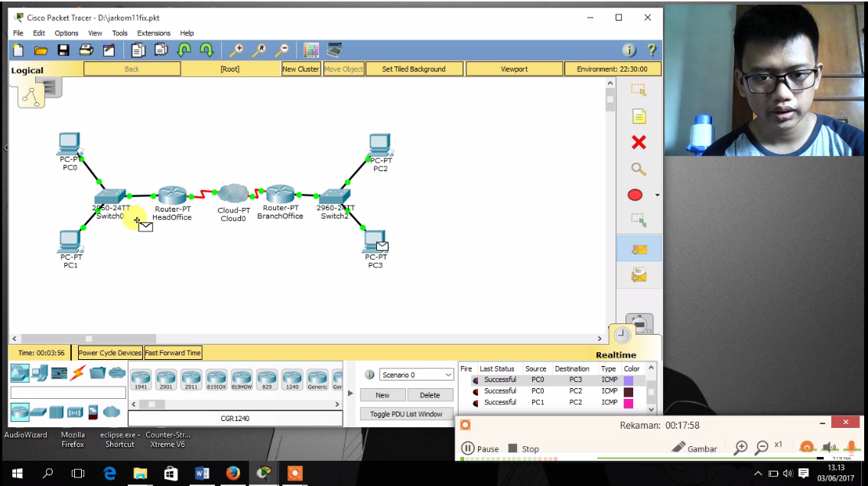Select the Hubs subcategory
Image resolution: width=868 pixels, height=486 pixels.
(57, 412)
